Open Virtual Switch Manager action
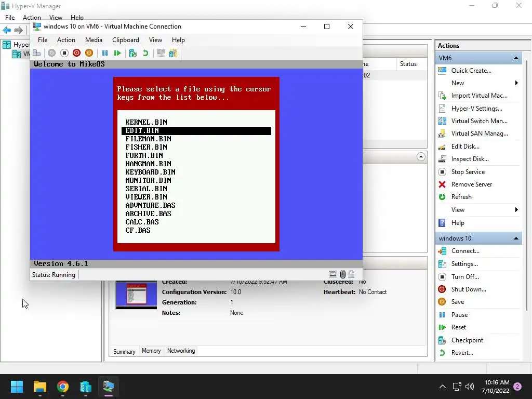The image size is (532, 399). (480, 121)
